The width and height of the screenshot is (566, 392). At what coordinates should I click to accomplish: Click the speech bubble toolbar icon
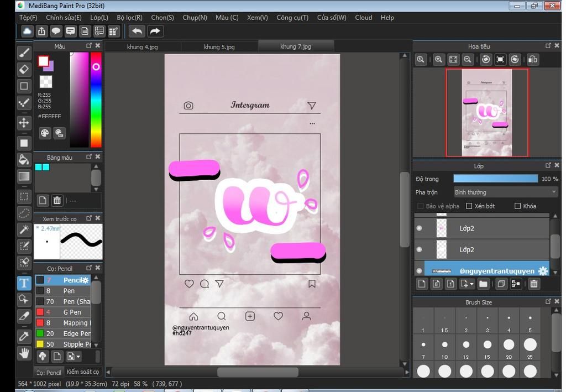point(56,32)
